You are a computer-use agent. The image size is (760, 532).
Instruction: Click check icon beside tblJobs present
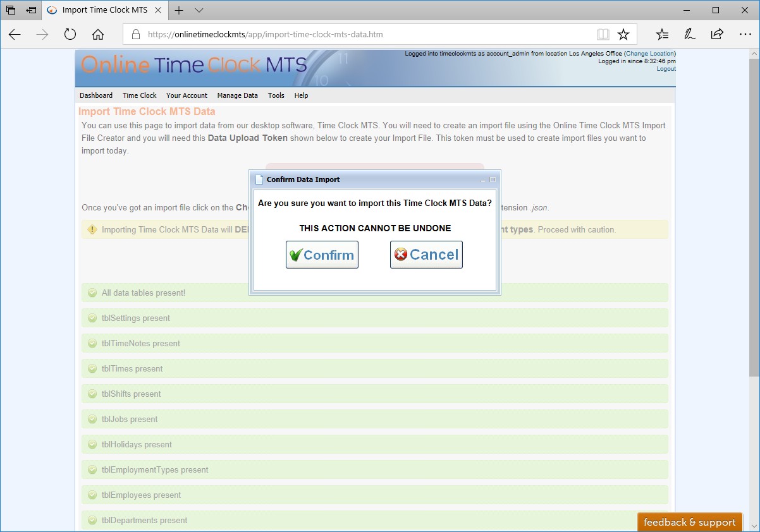pyautogui.click(x=92, y=419)
